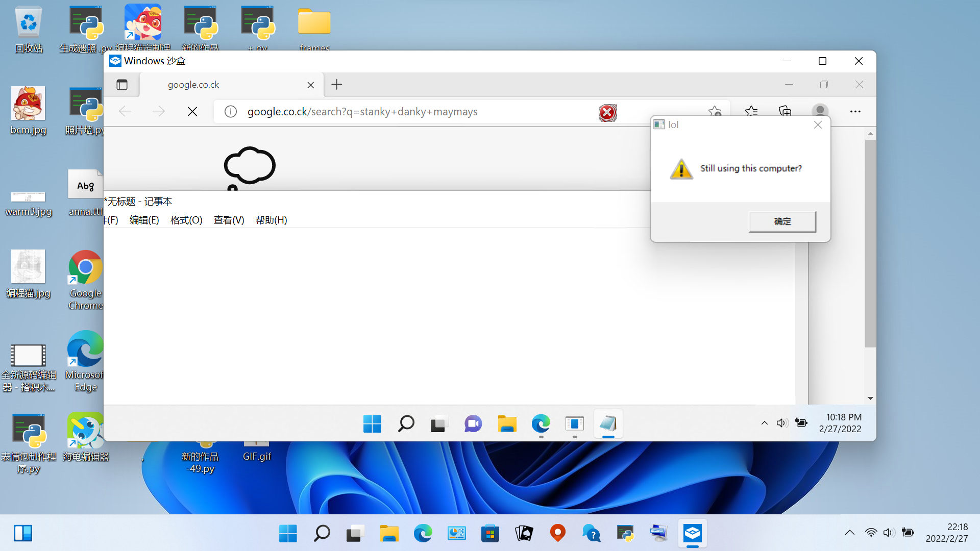Viewport: 980px width, 551px height.
Task: Select the anna.ttf font file icon
Action: click(x=85, y=193)
